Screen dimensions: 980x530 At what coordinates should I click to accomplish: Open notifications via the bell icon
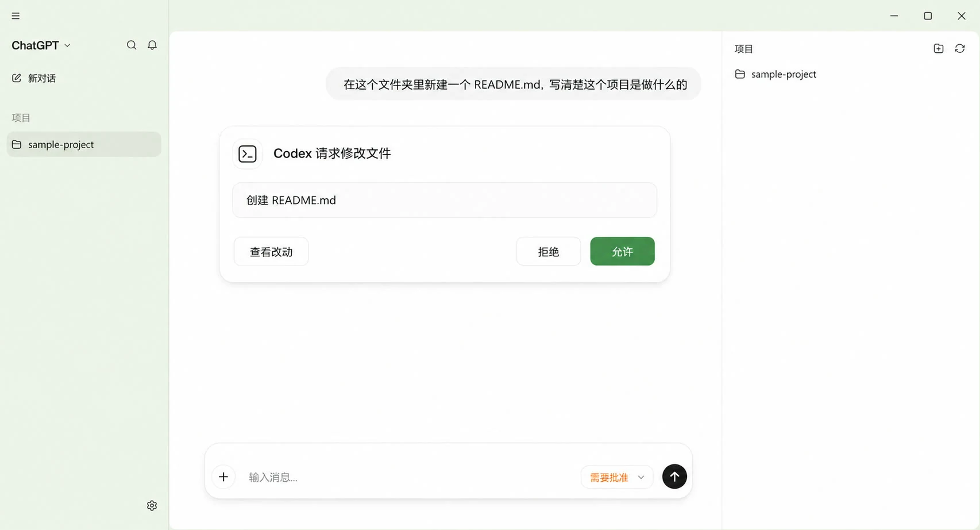tap(152, 45)
